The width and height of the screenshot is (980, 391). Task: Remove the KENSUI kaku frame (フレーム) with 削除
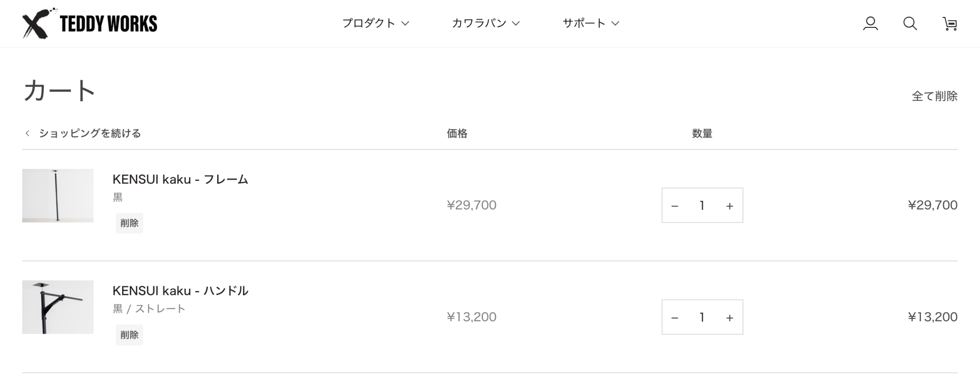[x=129, y=223]
